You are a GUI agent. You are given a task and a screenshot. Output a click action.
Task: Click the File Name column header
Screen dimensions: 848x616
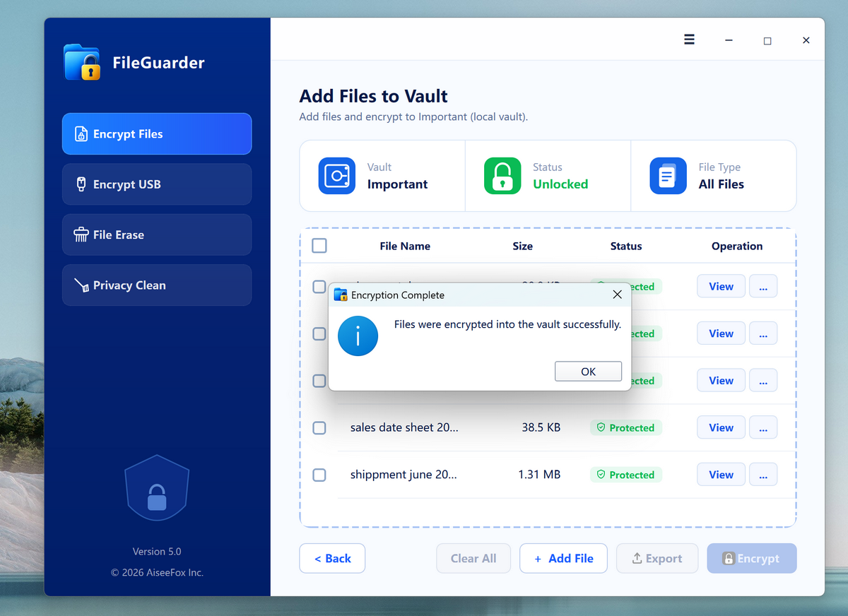405,246
